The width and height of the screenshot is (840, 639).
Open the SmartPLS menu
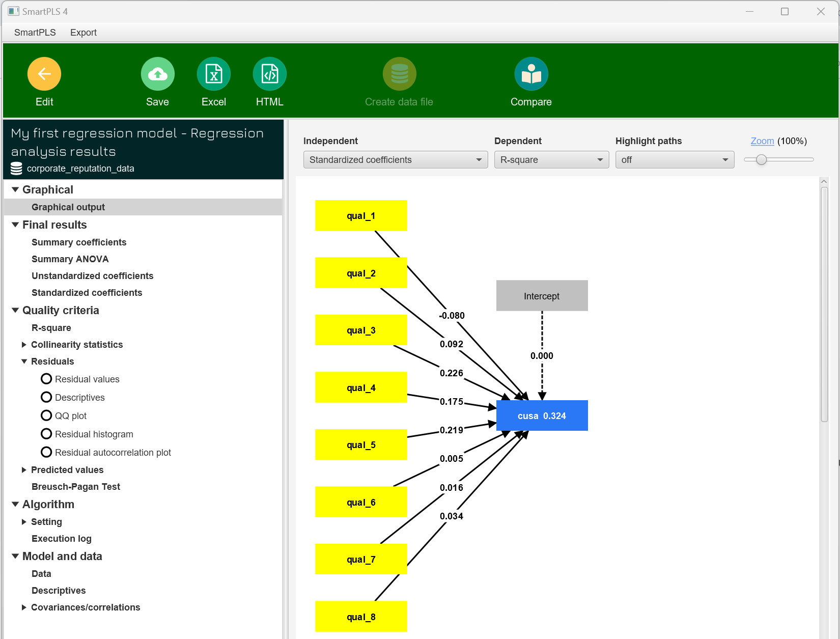pos(35,33)
